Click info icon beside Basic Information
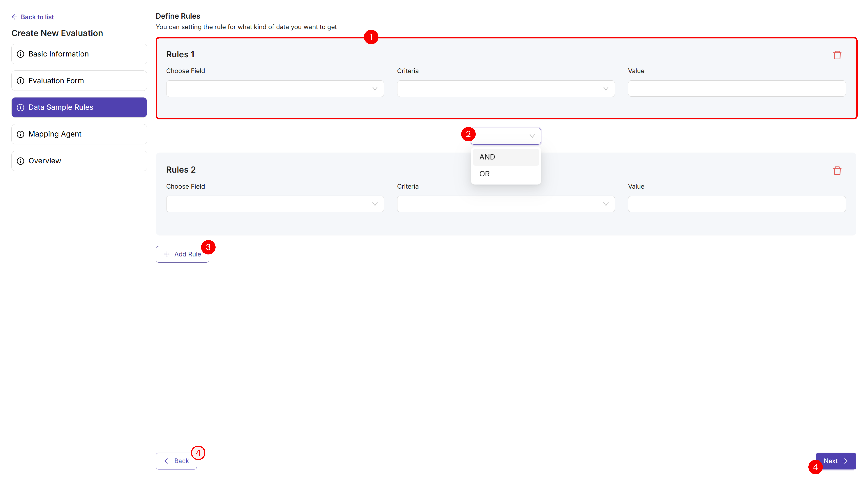 tap(21, 54)
